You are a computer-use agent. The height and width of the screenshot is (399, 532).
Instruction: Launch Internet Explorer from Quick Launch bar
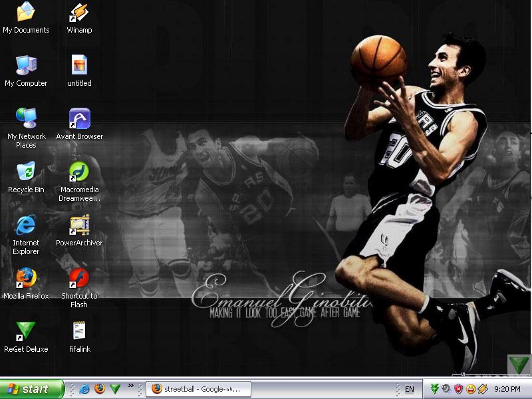pos(84,389)
